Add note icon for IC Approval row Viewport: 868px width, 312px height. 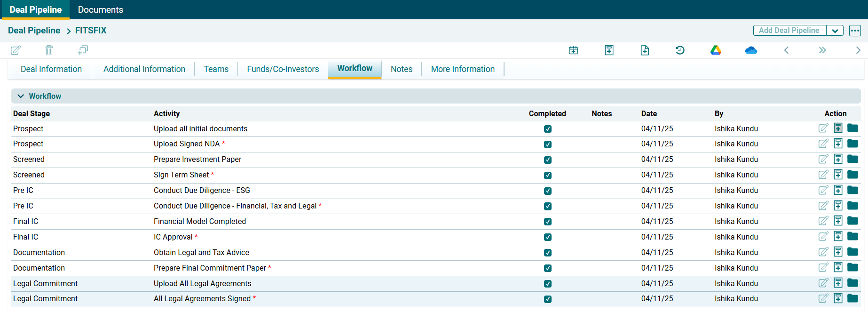pos(838,237)
